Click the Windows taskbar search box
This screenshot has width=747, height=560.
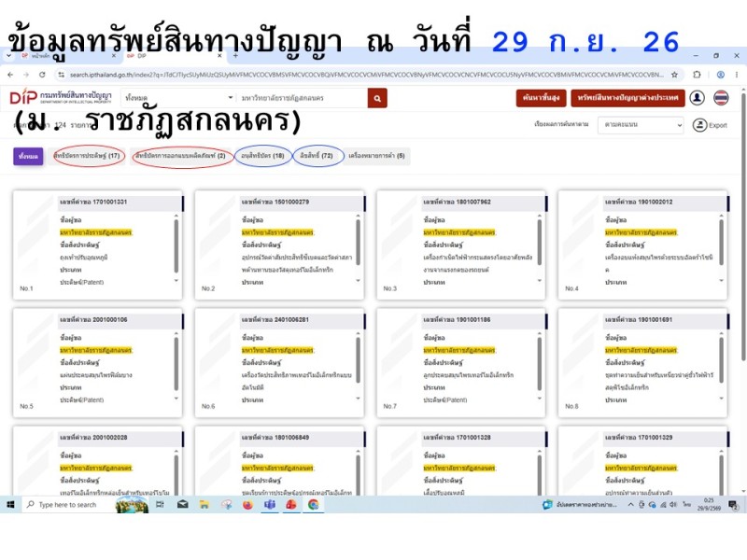pos(69,504)
